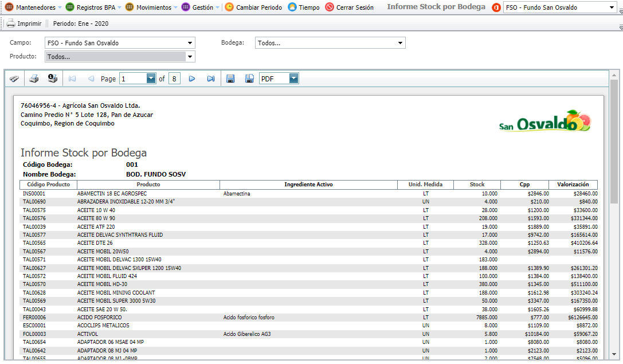Click the export to window floppy icon
Screen dimensions: 623x364
(x=249, y=79)
